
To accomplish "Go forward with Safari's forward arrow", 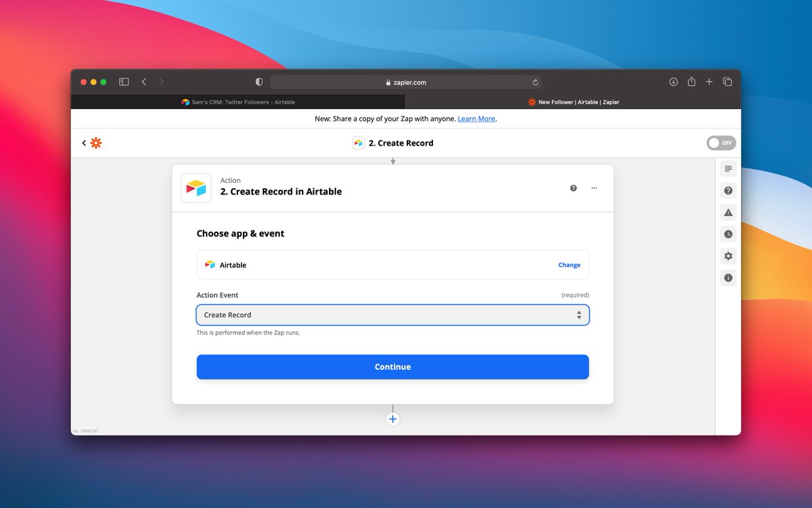I will coord(161,82).
